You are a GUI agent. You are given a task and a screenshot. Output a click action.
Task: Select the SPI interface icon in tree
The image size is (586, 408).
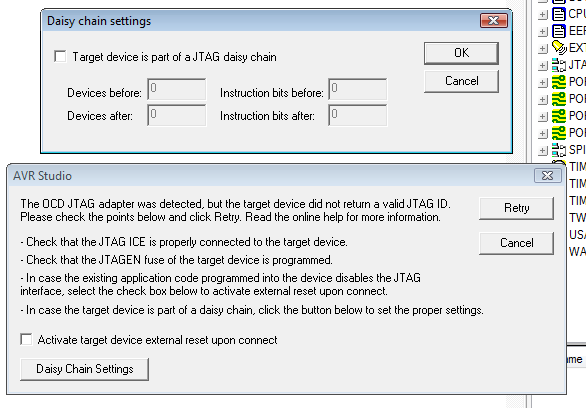[x=559, y=150]
